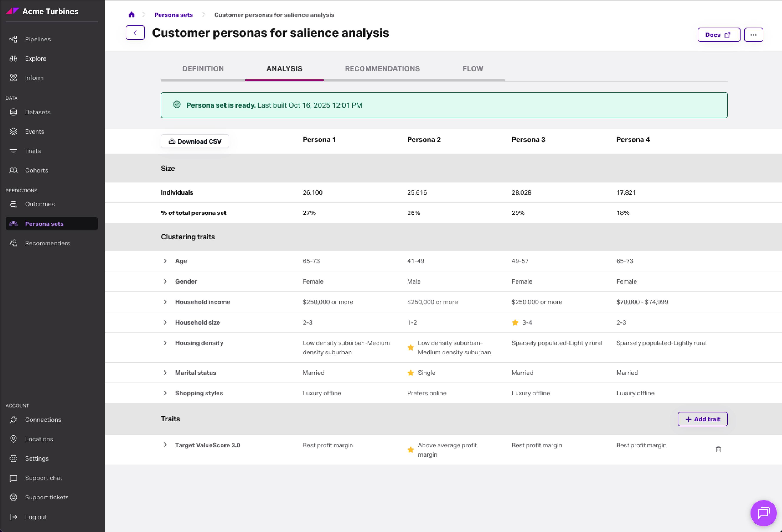The height and width of the screenshot is (532, 782).
Task: Open Persona sets breadcrumb link
Action: pyautogui.click(x=173, y=15)
